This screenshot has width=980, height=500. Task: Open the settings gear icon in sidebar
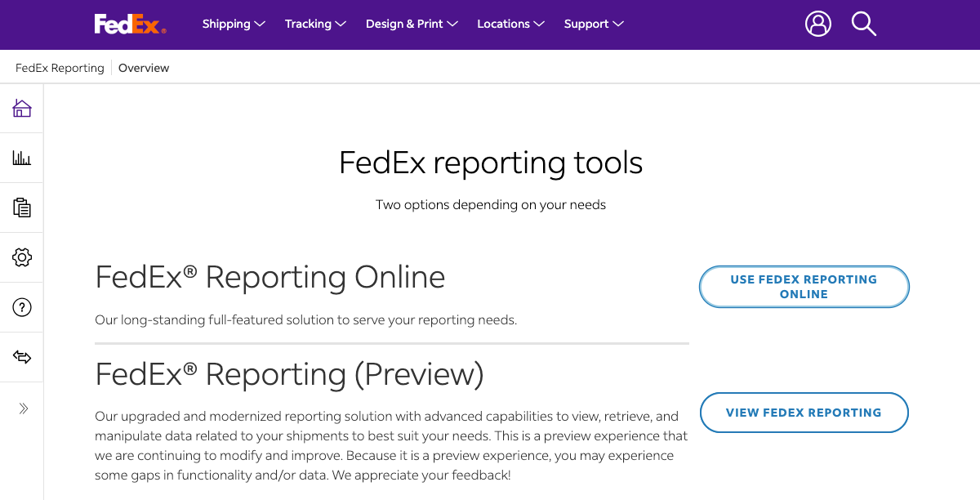22,257
